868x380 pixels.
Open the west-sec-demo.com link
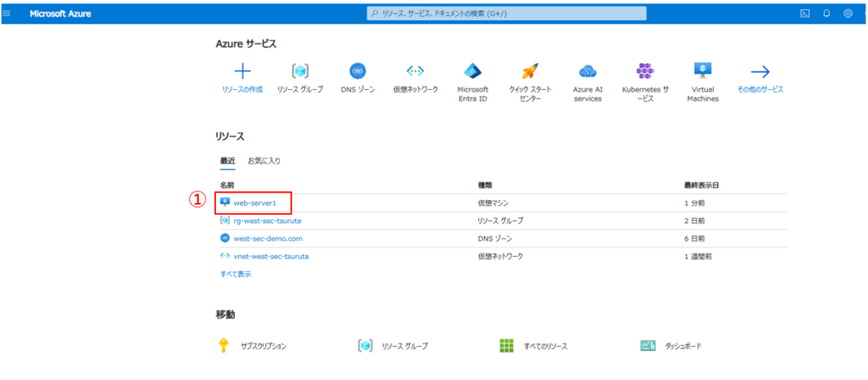point(268,238)
